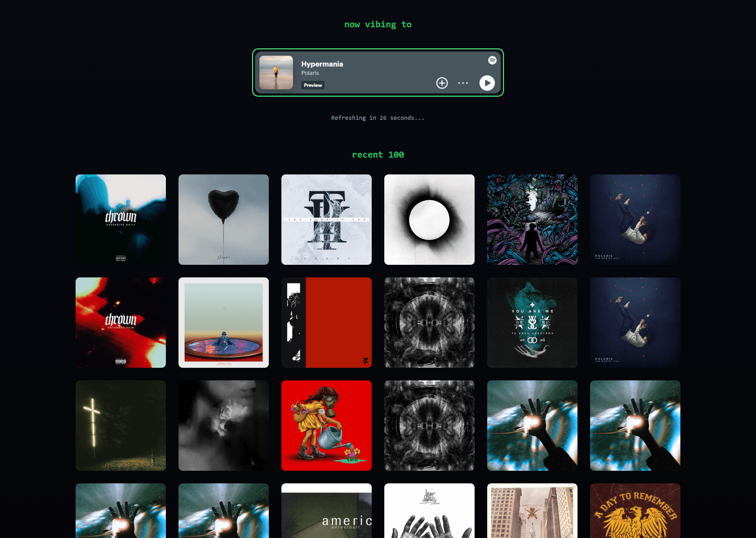Click the add-to-library plus icon in the player
The image size is (756, 538).
click(x=442, y=83)
